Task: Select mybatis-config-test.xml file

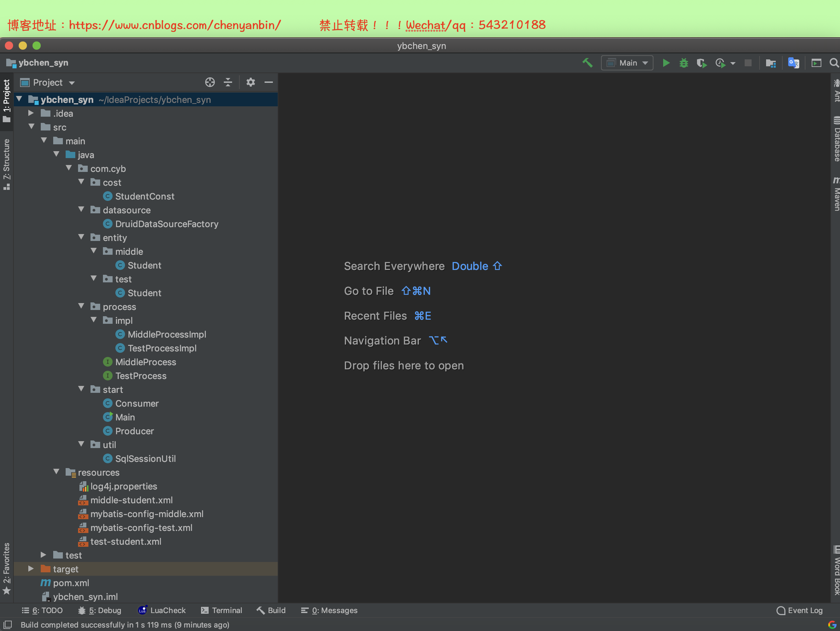Action: [x=135, y=527]
